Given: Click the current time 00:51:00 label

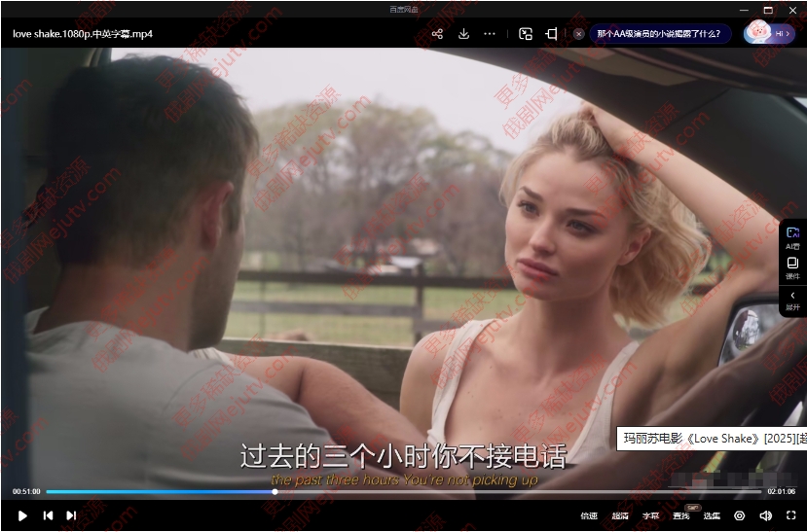Looking at the screenshot, I should coord(26,492).
